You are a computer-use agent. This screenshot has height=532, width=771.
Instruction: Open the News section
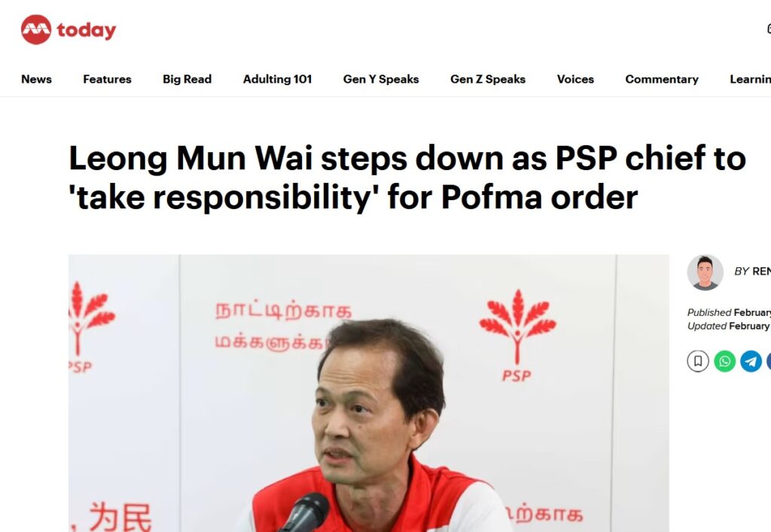pos(36,79)
